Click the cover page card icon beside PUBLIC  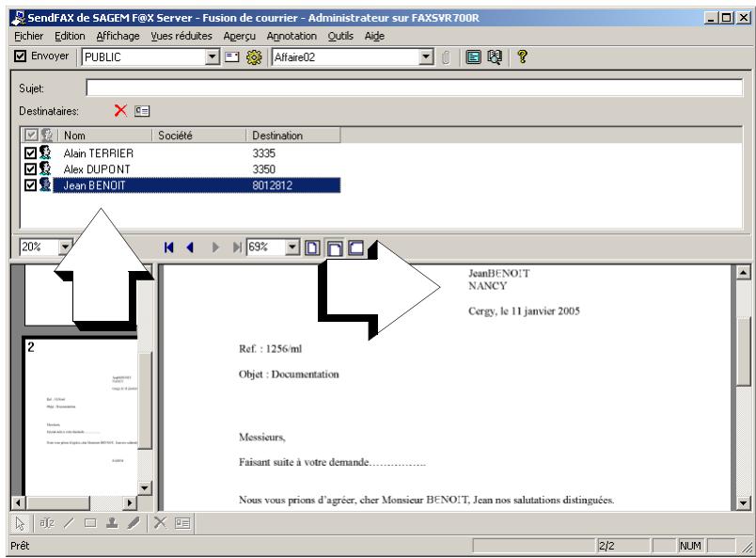(232, 57)
